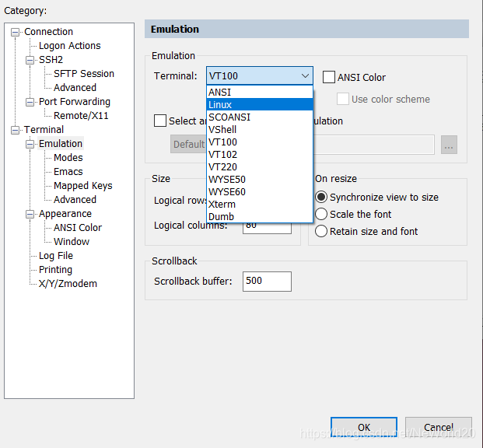
Task: Select Terminal category
Action: click(44, 130)
